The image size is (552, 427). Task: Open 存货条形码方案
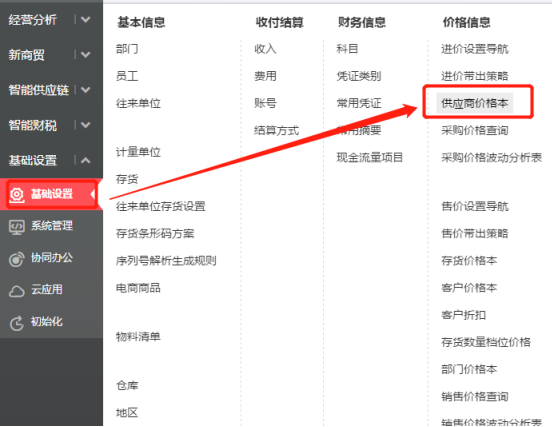tap(155, 233)
